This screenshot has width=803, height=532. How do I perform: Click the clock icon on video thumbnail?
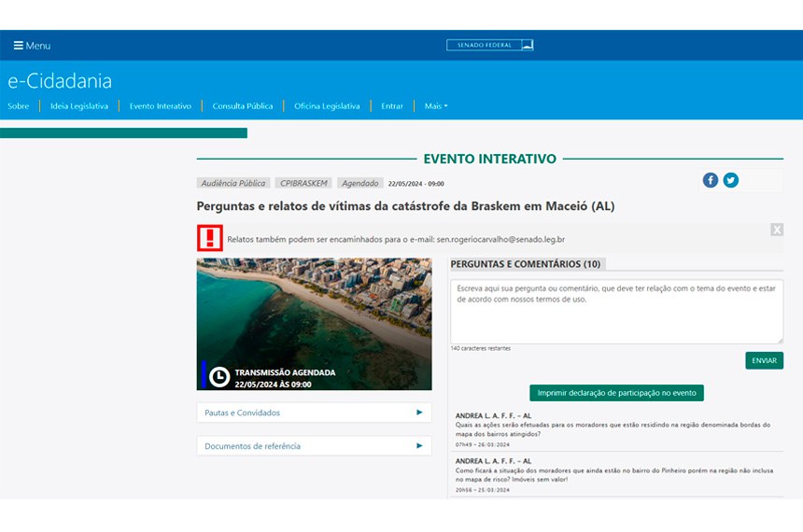pos(219,377)
